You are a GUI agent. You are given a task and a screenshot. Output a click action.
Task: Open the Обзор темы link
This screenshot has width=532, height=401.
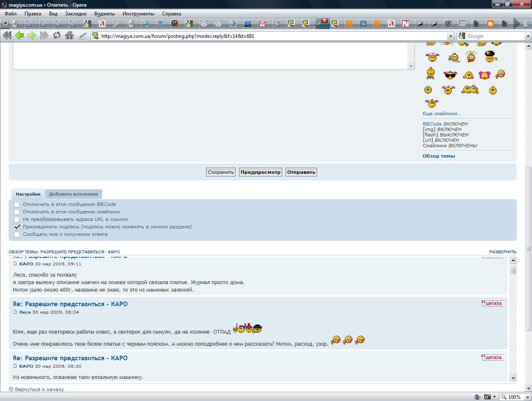pyautogui.click(x=439, y=156)
